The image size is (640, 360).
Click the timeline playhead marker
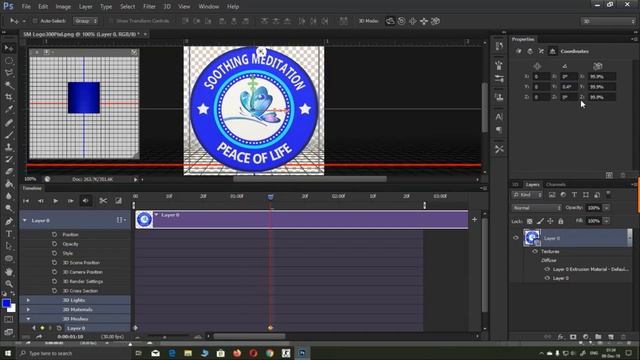tap(270, 197)
